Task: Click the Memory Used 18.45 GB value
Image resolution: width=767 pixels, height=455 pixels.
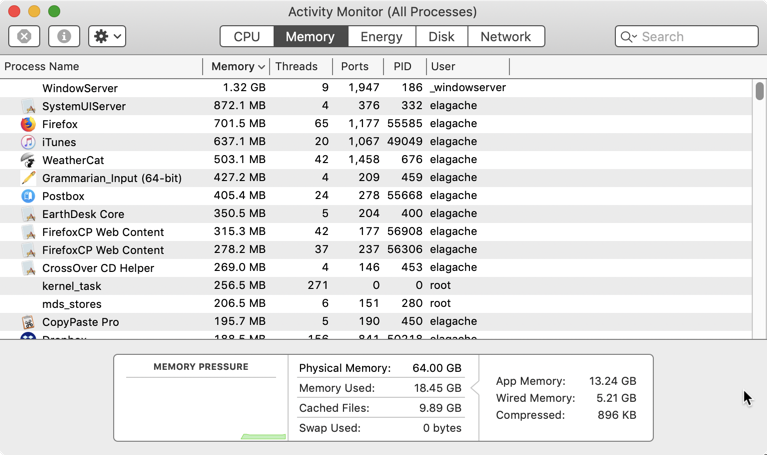Action: pos(438,388)
